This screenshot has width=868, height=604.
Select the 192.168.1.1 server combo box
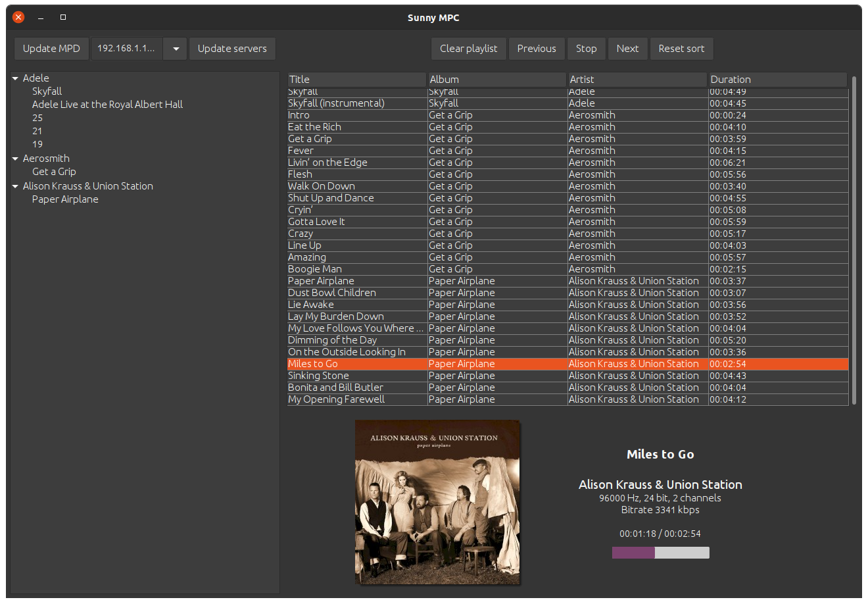click(127, 49)
